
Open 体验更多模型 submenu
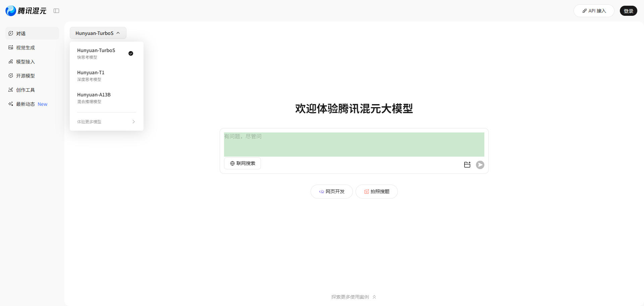click(106, 122)
